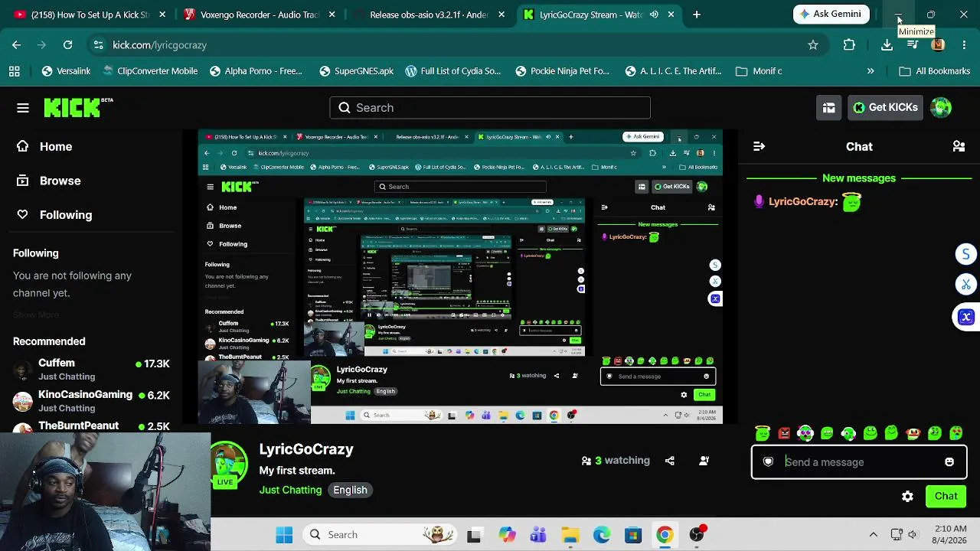The image size is (980, 551).
Task: Click the Get KICKs button
Action: 884,108
